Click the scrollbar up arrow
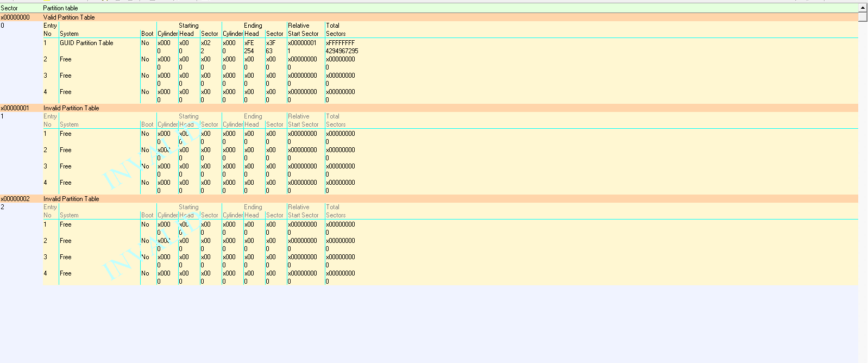868x363 pixels. point(863,8)
